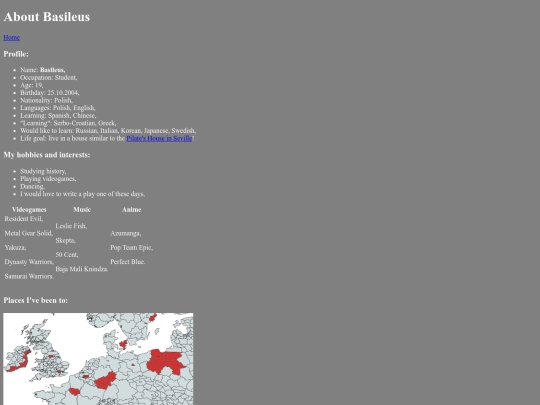Screen dimensions: 540x405
Task: Select the Nationality: Polish entry
Action: pos(46,100)
